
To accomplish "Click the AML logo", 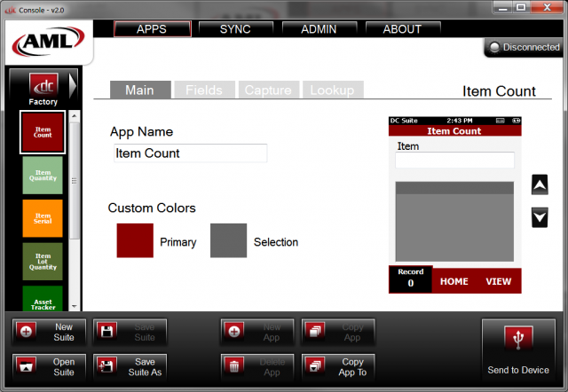I will [48, 42].
